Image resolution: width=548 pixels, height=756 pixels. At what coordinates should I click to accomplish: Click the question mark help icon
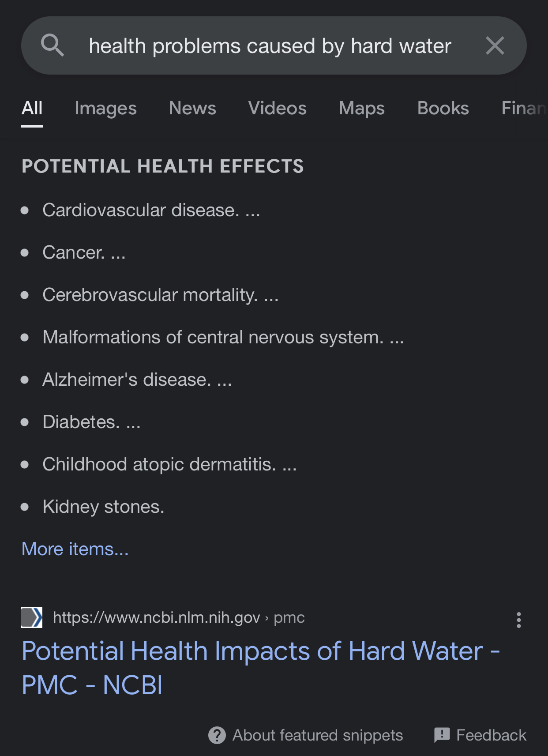pos(217,735)
